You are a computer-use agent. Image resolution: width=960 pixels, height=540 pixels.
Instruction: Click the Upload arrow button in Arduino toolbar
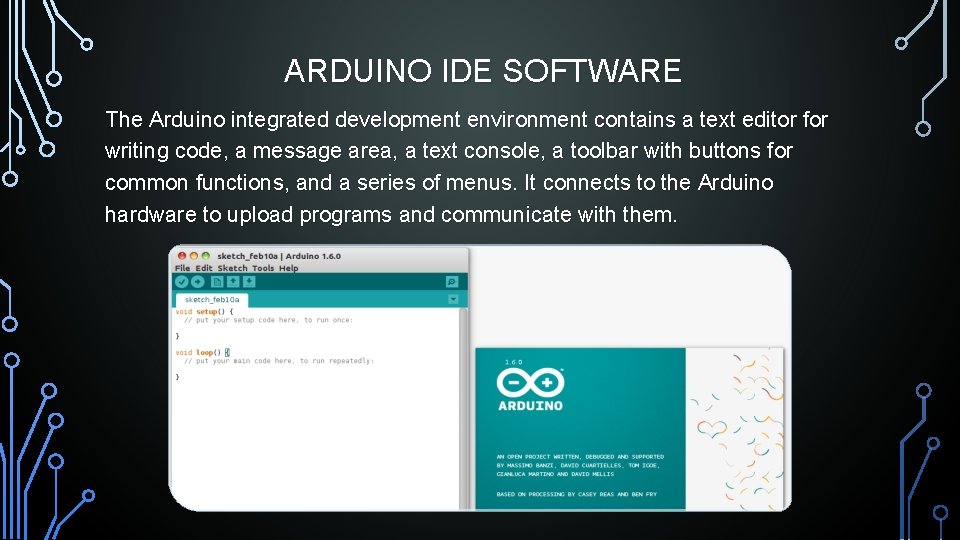[198, 282]
